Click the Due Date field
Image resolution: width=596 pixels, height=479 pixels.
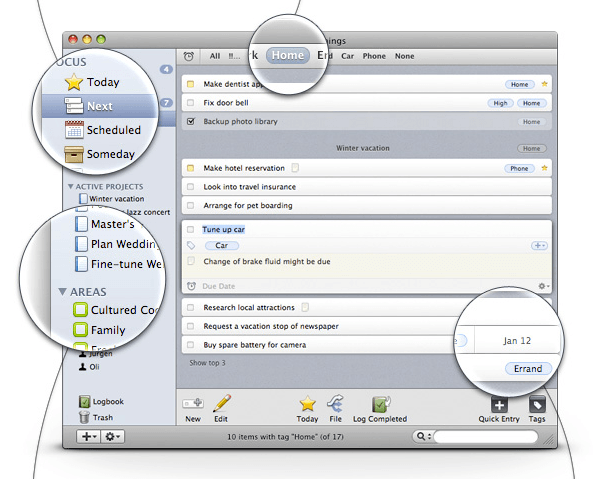tap(219, 286)
